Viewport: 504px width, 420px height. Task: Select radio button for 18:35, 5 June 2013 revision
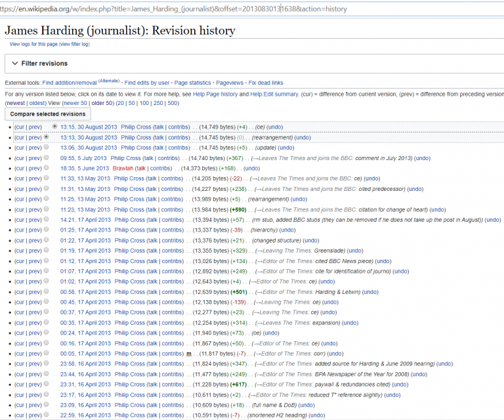[47, 167]
